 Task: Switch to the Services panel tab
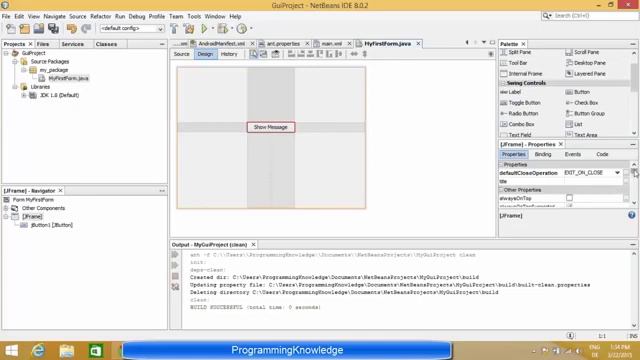(x=72, y=44)
